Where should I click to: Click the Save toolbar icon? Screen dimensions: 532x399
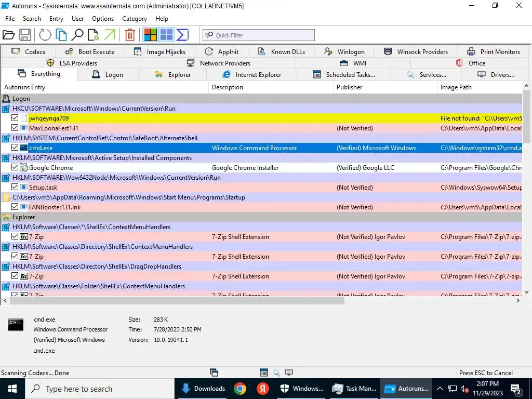25,35
